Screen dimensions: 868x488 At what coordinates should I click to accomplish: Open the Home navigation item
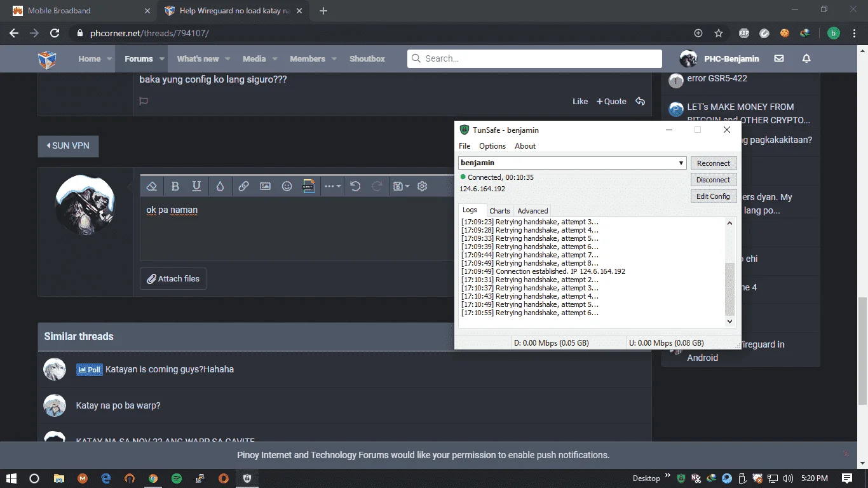click(90, 58)
